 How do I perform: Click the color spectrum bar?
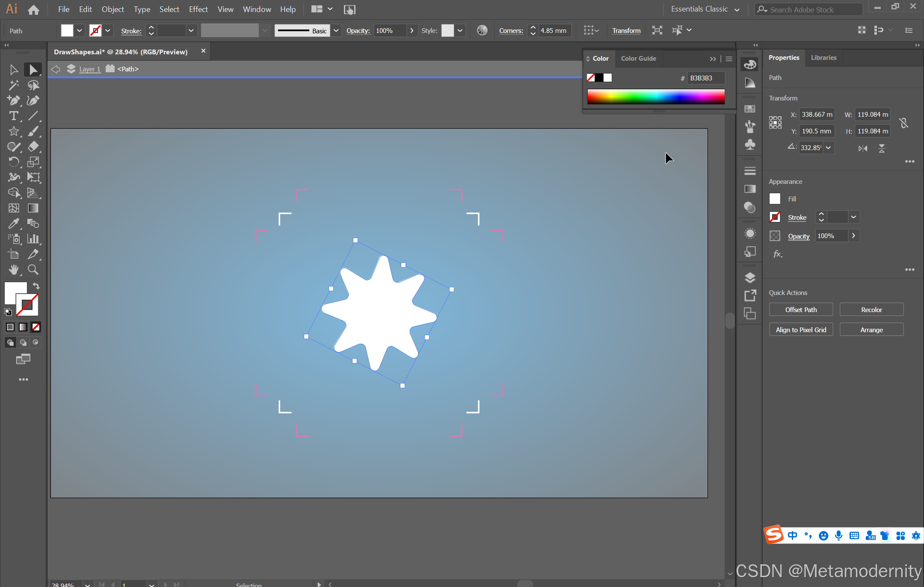(656, 97)
